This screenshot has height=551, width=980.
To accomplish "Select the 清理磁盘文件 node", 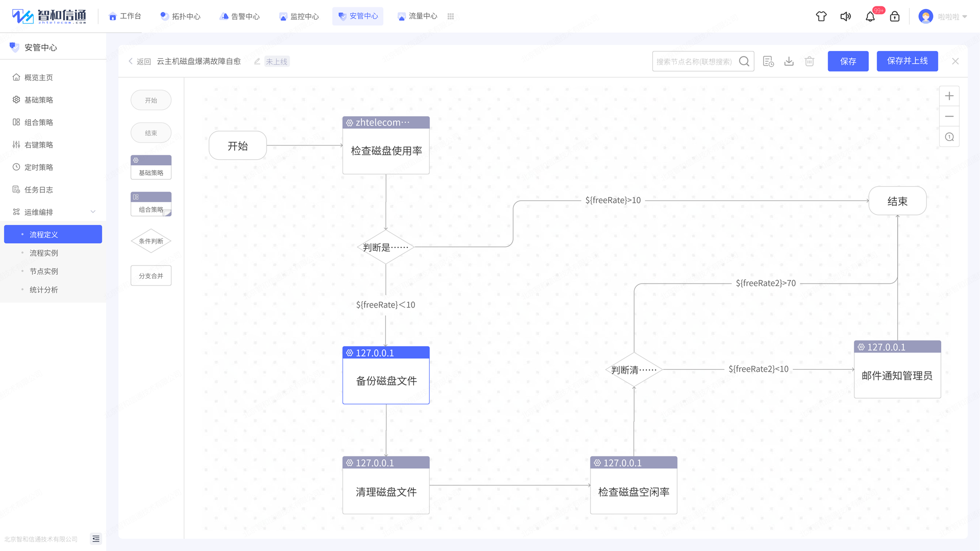I will coord(386,485).
